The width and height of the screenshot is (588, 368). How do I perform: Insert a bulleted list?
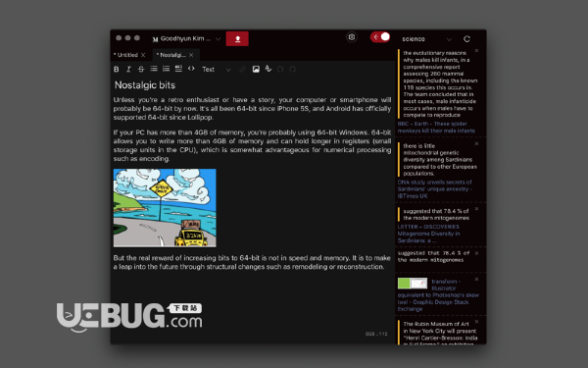pyautogui.click(x=154, y=69)
